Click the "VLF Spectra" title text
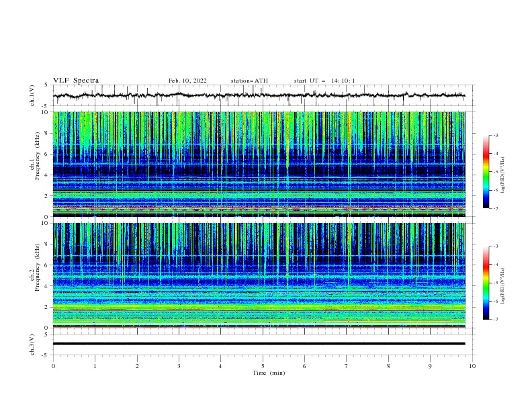This screenshot has width=532, height=411. (x=76, y=81)
